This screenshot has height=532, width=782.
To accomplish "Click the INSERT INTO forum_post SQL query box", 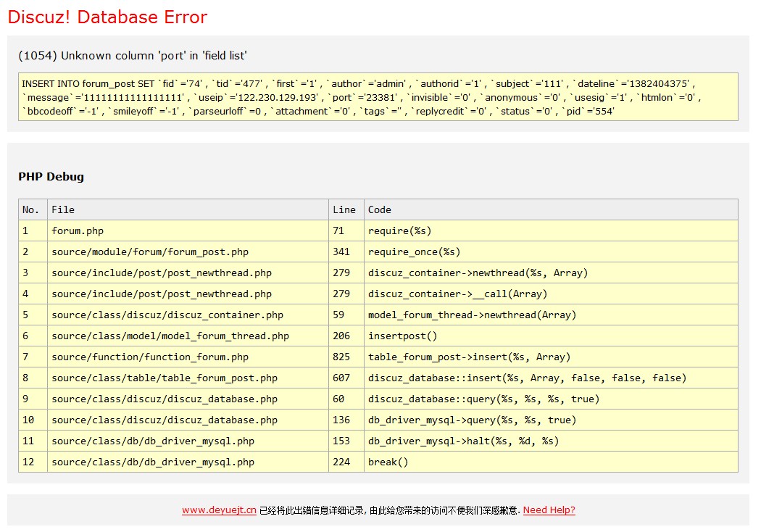I will pyautogui.click(x=378, y=97).
